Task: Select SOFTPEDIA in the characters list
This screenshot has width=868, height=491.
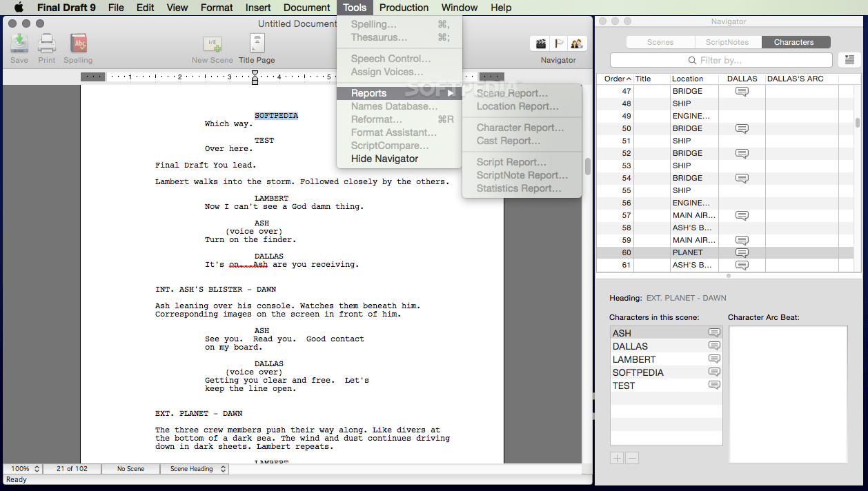Action: (x=667, y=372)
